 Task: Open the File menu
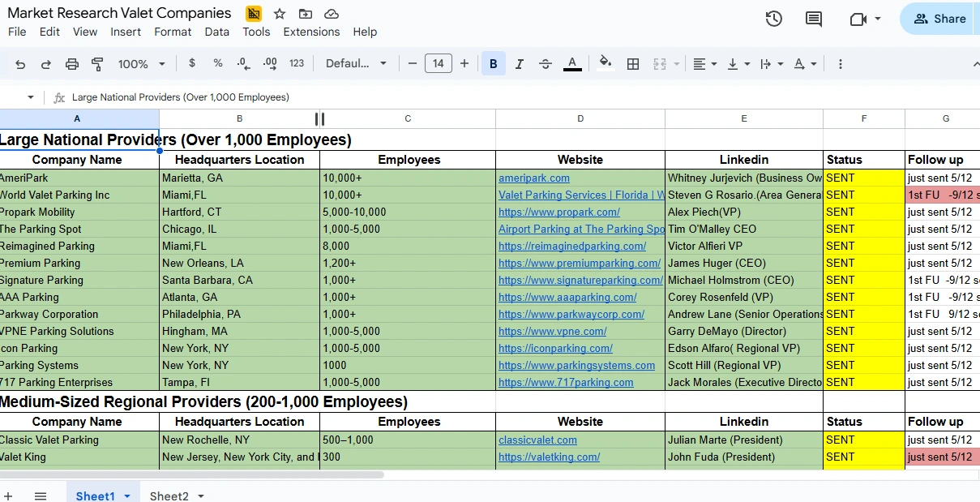(x=17, y=32)
